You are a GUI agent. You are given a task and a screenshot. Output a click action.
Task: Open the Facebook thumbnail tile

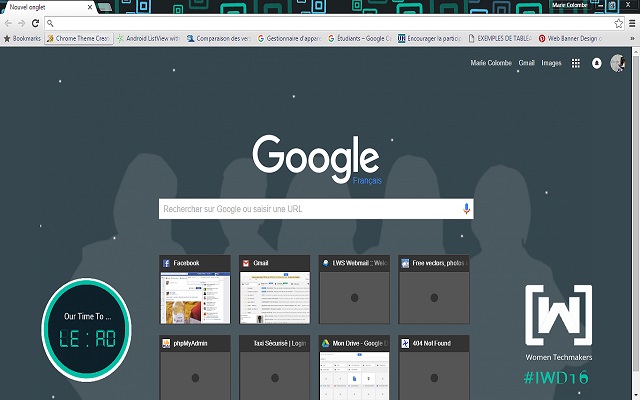tap(195, 290)
